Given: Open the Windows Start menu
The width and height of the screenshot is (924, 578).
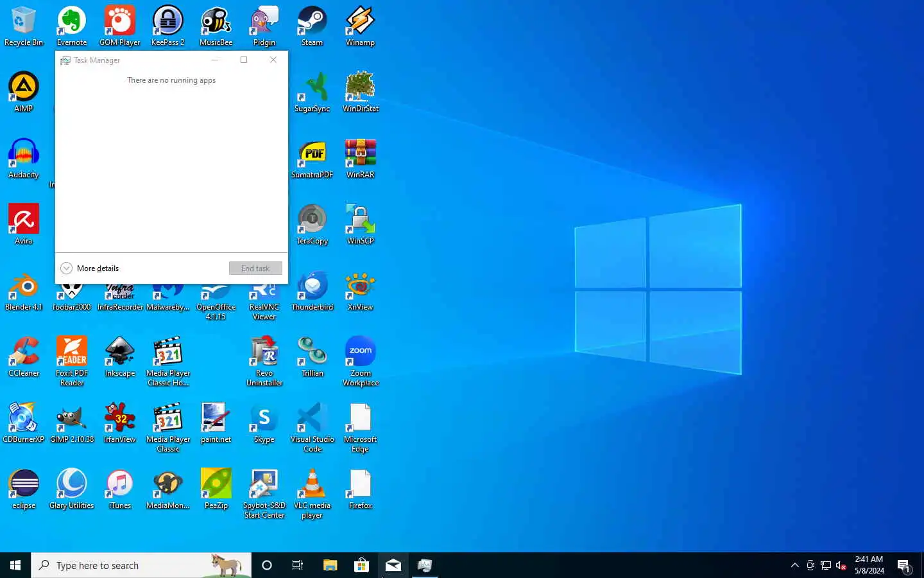Looking at the screenshot, I should click(15, 565).
